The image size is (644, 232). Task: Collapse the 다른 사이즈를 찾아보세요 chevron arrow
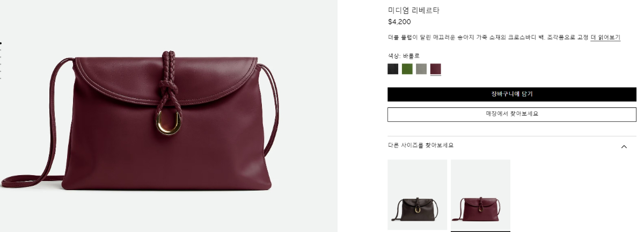tap(624, 147)
